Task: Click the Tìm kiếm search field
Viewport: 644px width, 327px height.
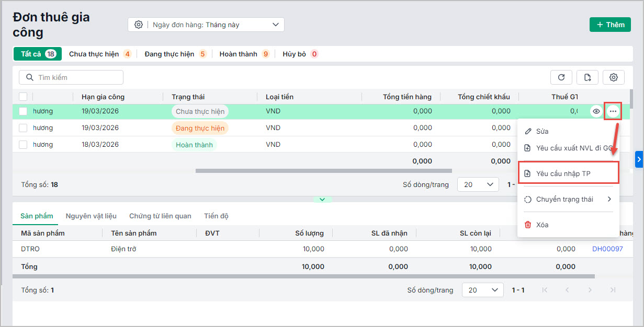Action: tap(71, 77)
